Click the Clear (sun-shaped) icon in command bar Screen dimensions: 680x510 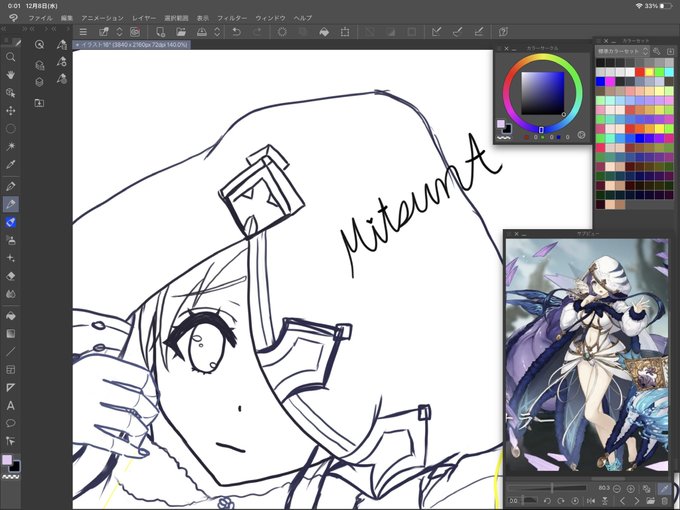click(x=282, y=32)
